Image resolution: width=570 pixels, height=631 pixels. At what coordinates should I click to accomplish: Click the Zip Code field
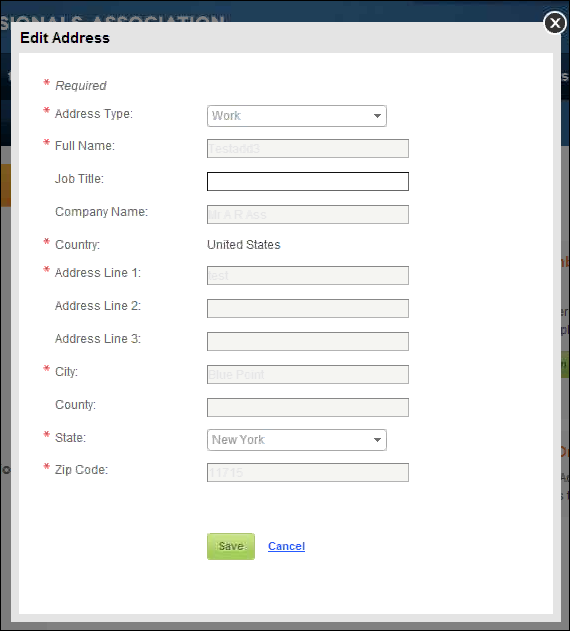click(308, 472)
